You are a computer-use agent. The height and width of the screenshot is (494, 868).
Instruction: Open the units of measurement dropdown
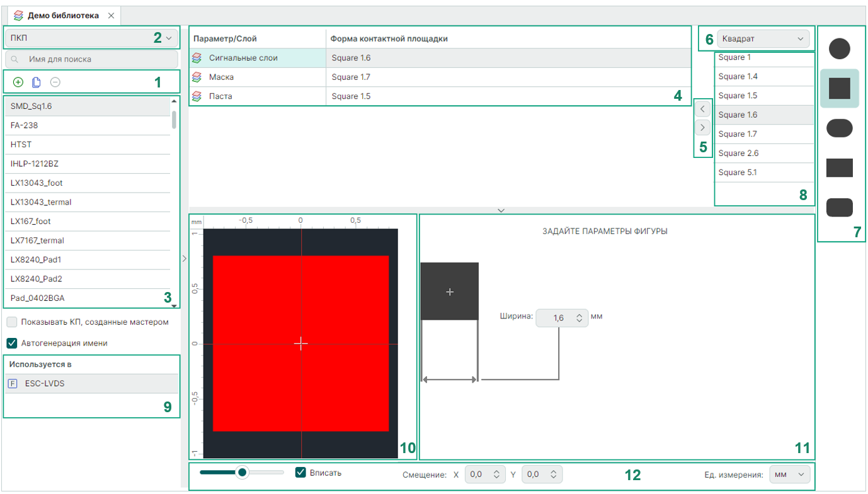click(x=790, y=474)
